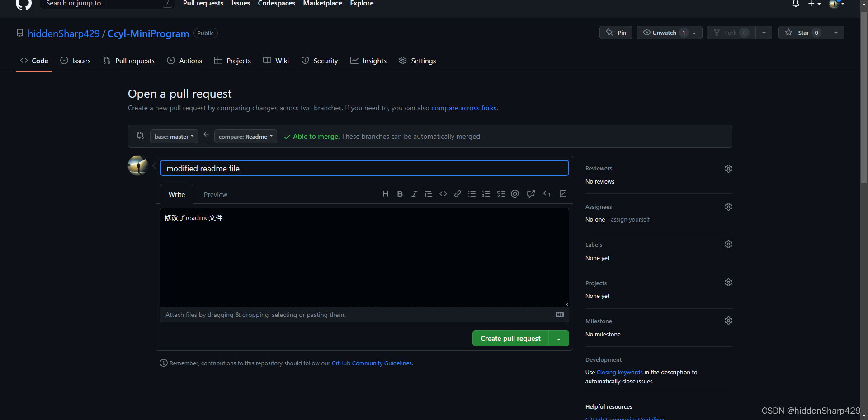Toggle bold text formatting
This screenshot has width=868, height=420.
coord(400,194)
